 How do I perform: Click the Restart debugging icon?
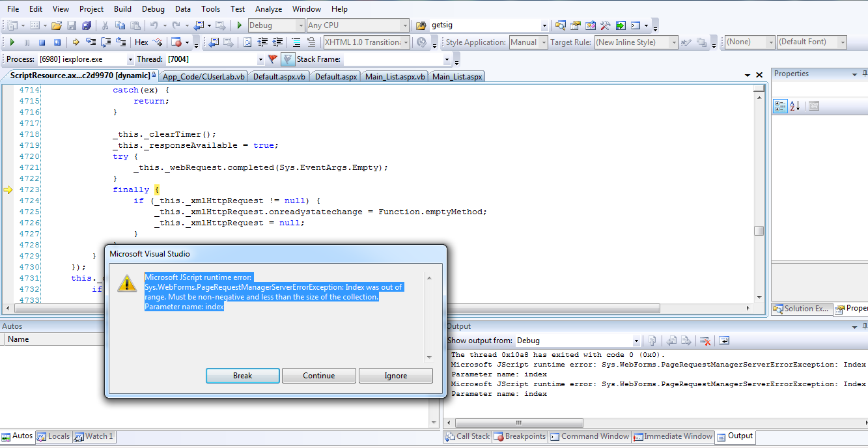tap(57, 42)
